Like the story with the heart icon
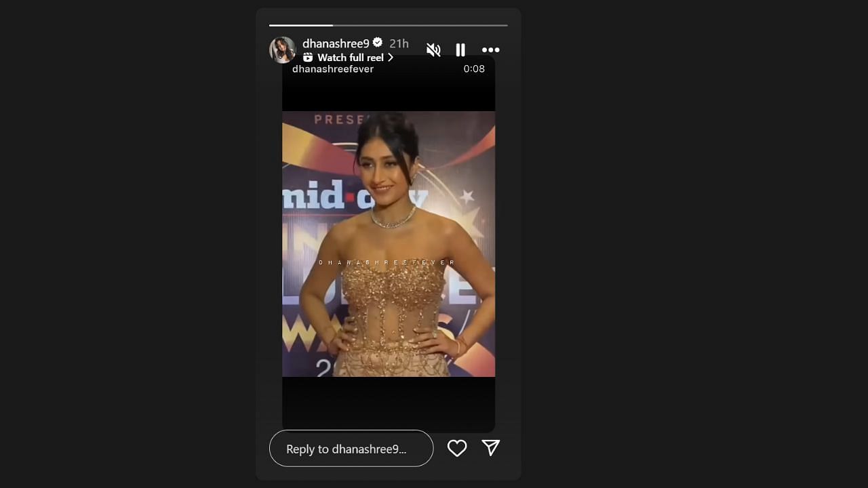The width and height of the screenshot is (868, 488). tap(457, 448)
